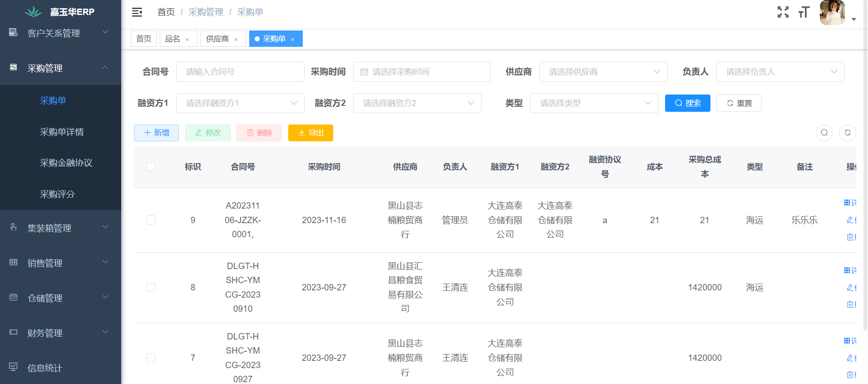
Task: Click the 财务管理 sidebar icon
Action: point(13,332)
